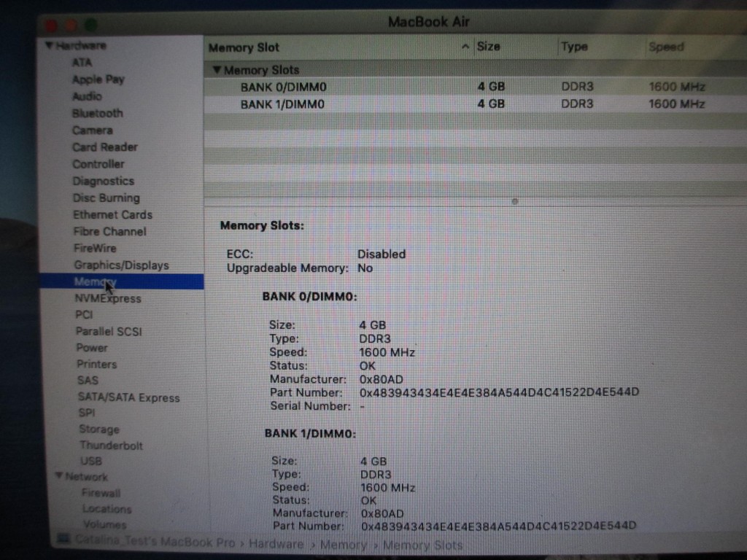Viewport: 747px width, 560px height.
Task: Click Hardware in the bottom path bar
Action: pos(276,543)
